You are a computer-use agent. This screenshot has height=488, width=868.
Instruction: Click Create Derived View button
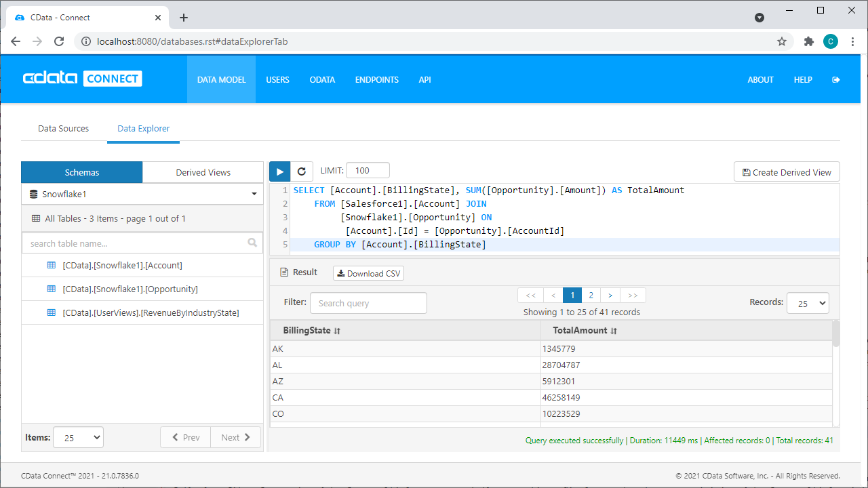[x=787, y=172]
